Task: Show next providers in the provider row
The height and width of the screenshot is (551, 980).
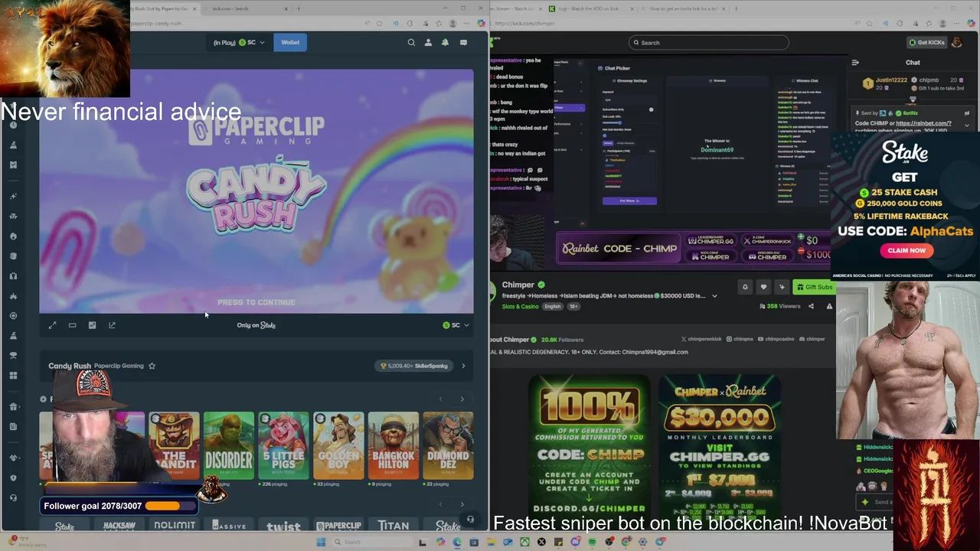Action: (x=462, y=504)
